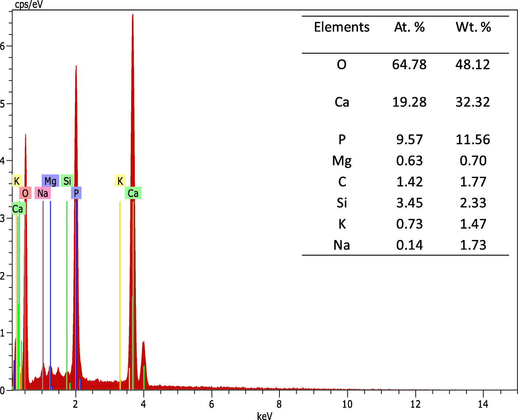Click the x-axis tick label 8

(x=279, y=404)
